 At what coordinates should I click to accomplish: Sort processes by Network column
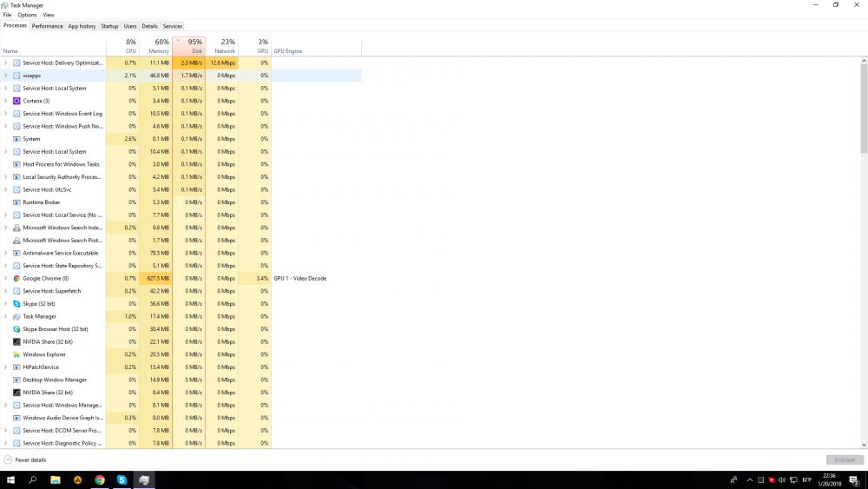coord(222,46)
